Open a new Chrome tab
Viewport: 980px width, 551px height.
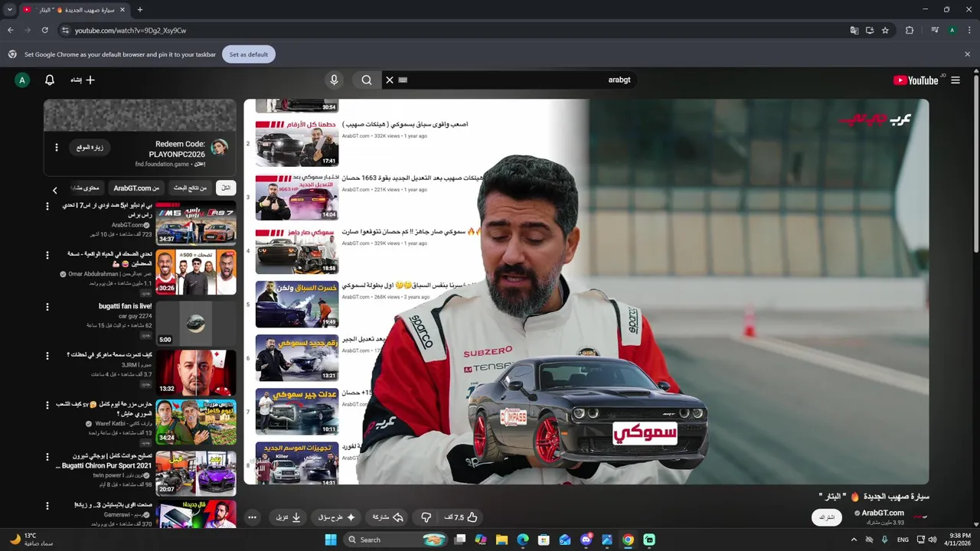(139, 9)
